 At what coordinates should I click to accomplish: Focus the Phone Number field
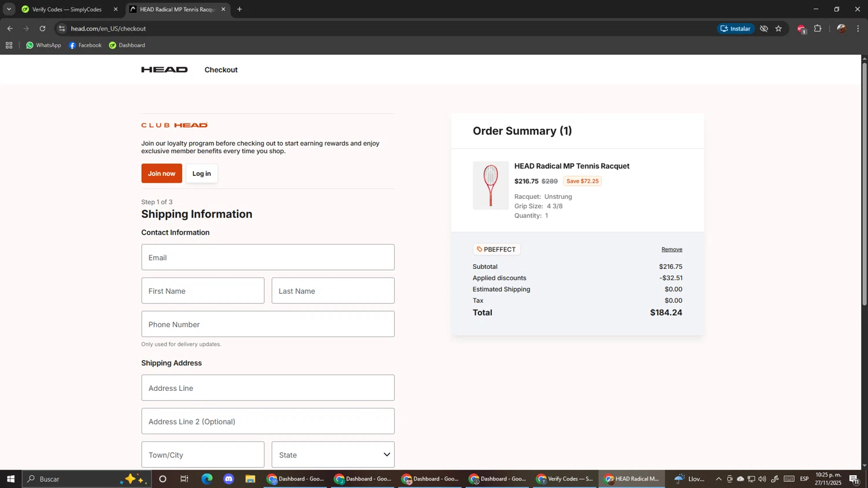[268, 324]
